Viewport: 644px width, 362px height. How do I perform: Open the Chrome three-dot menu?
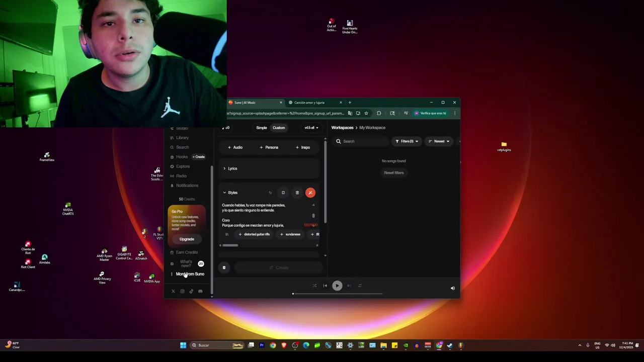(x=454, y=113)
